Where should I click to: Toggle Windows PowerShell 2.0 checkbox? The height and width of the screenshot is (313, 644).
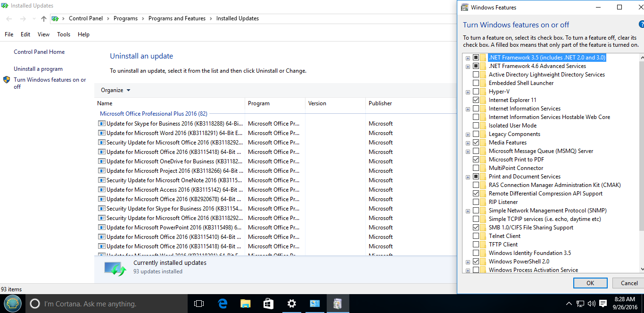point(476,262)
